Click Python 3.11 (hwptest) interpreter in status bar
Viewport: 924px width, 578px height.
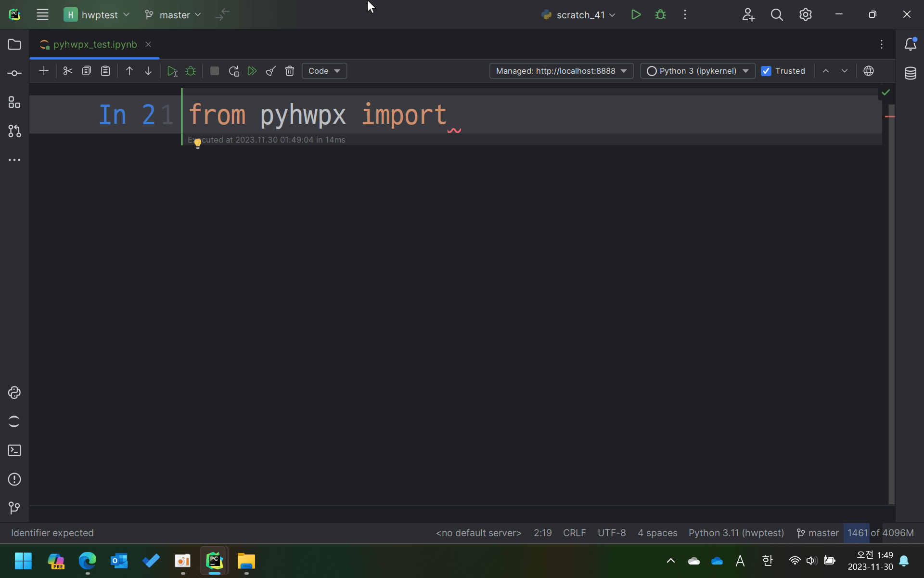click(x=736, y=533)
